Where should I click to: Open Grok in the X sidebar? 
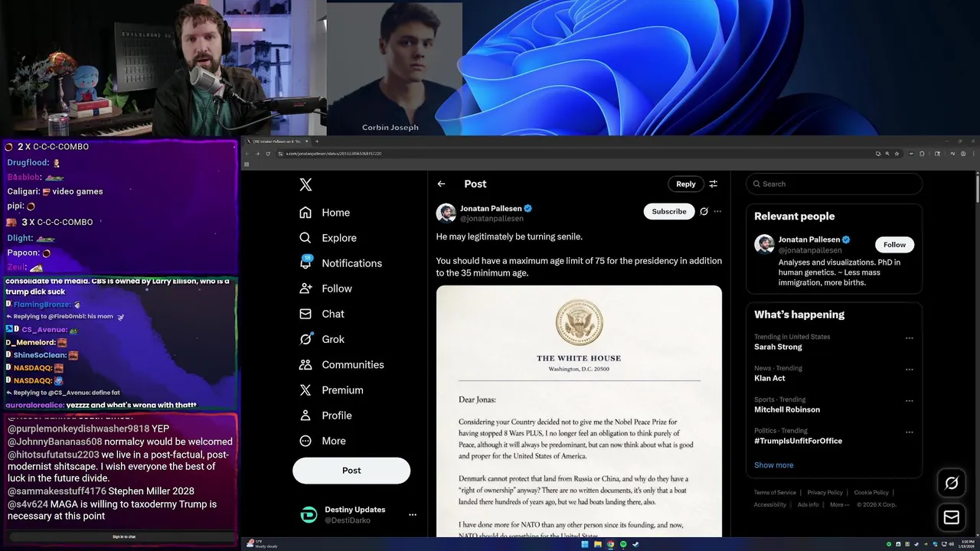pos(322,339)
